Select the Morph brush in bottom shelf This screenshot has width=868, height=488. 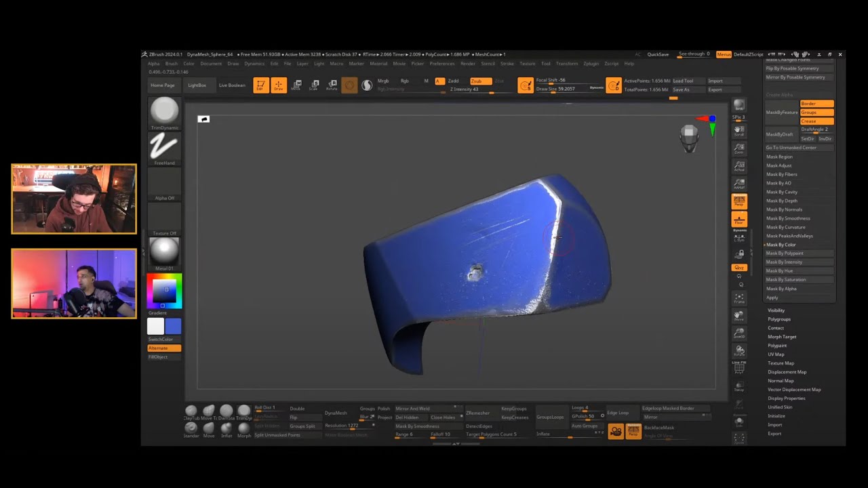(x=244, y=429)
